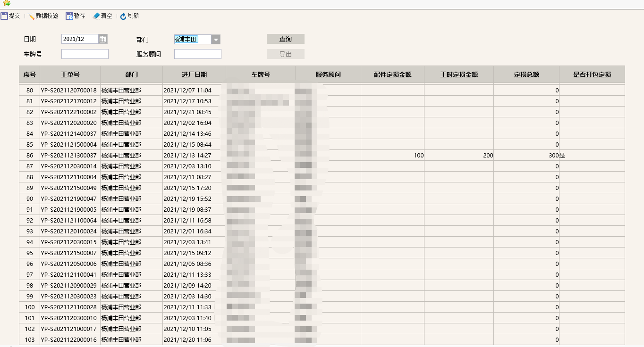Screen dimensions: 644x347
Task: Click entry date 2021/12/19 08:37
Action: click(x=187, y=210)
